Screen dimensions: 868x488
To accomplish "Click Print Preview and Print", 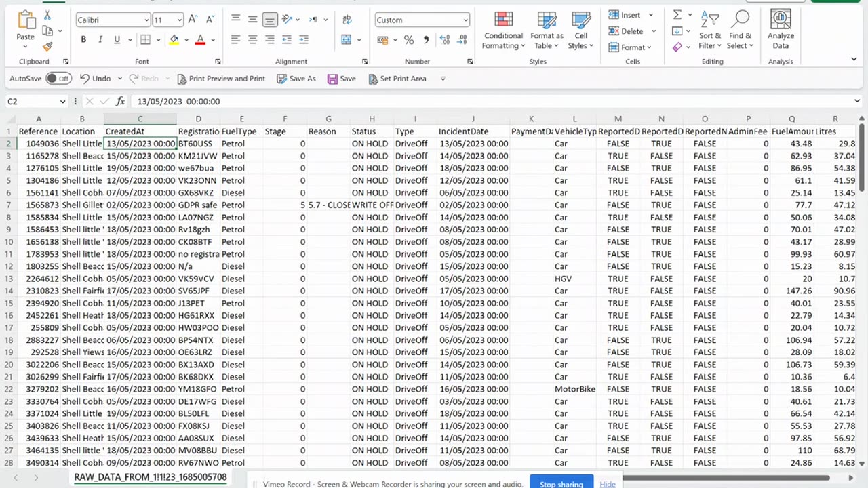I will point(221,79).
